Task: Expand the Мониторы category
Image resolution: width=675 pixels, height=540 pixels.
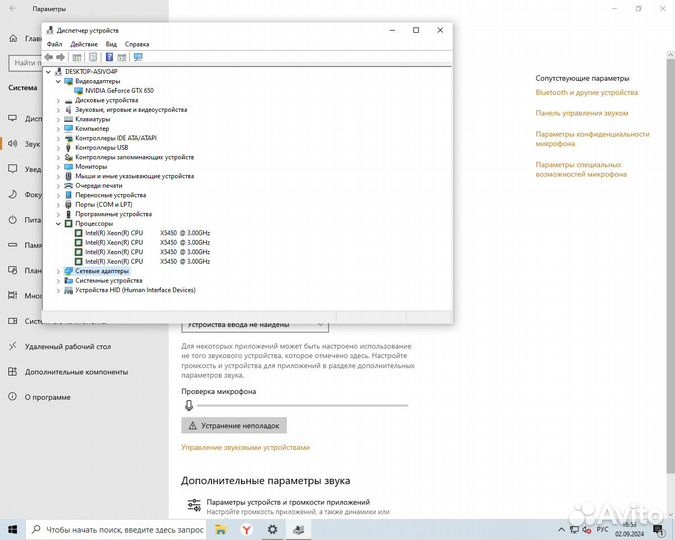Action: point(58,166)
